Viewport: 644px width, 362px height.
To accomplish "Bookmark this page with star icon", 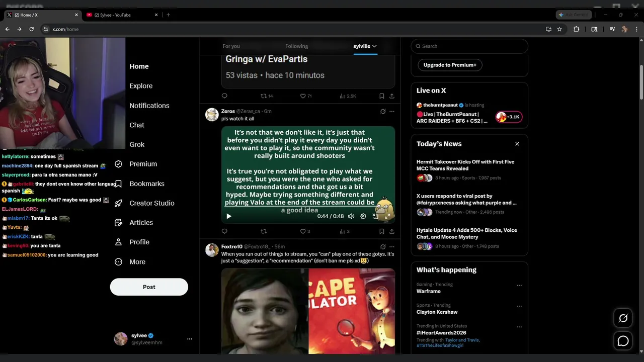I will [559, 29].
